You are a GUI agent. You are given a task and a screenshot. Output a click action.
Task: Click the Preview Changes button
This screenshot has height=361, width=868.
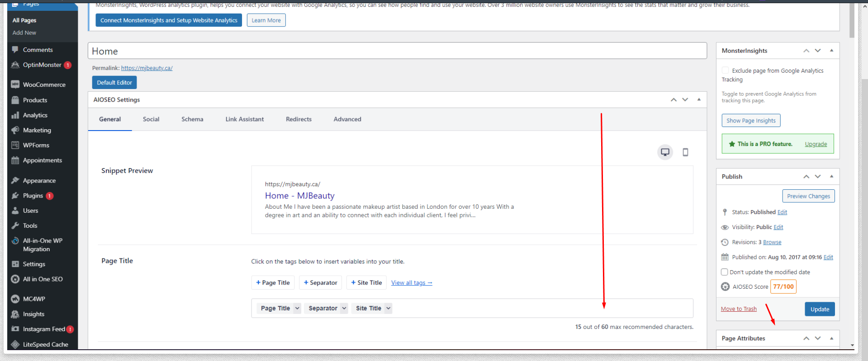click(x=808, y=196)
